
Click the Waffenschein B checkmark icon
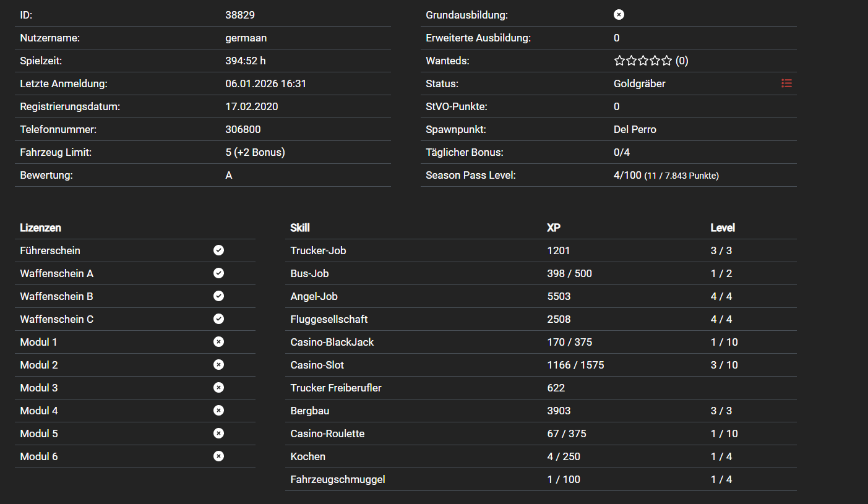pos(218,296)
